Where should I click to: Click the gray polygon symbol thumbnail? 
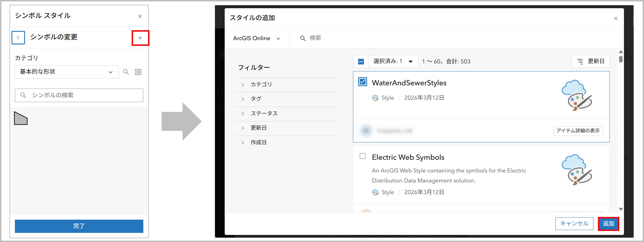click(x=21, y=118)
